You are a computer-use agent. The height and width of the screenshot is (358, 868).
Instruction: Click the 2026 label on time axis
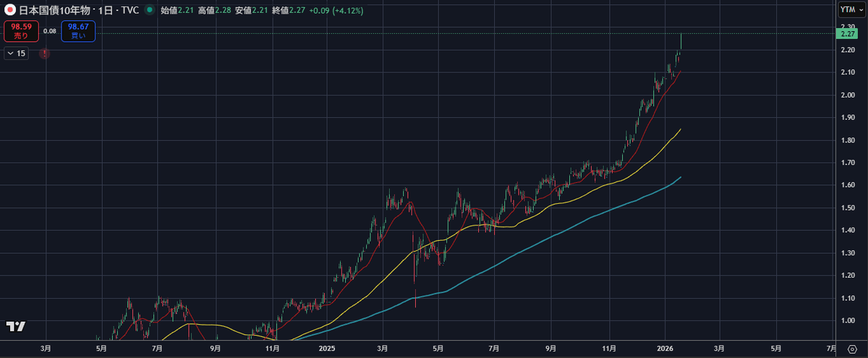(x=667, y=349)
